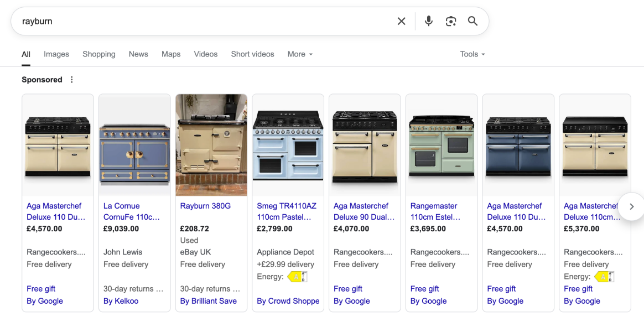Click the By Brilliant Save link
This screenshot has width=644, height=332.
[209, 301]
